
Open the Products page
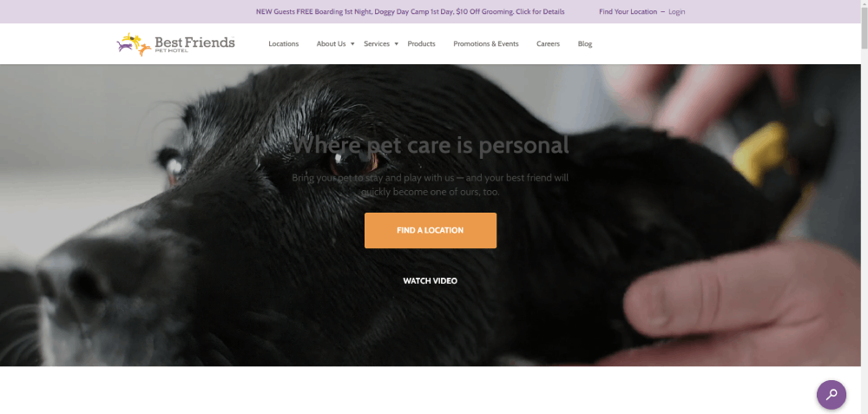tap(421, 43)
